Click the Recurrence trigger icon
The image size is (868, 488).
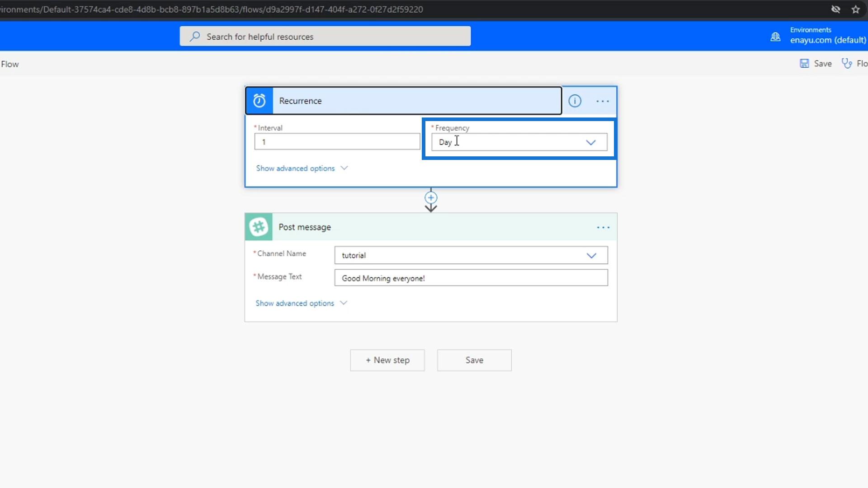pyautogui.click(x=259, y=101)
